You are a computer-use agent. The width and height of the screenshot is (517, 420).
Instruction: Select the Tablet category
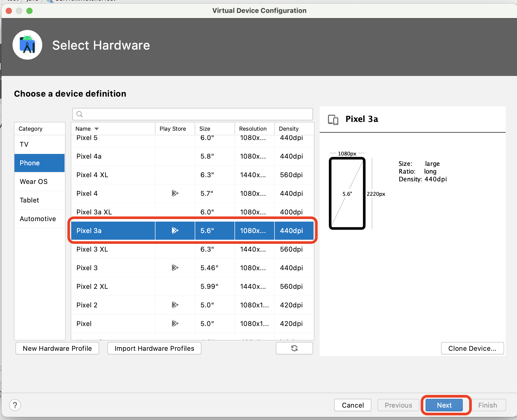[x=29, y=200]
